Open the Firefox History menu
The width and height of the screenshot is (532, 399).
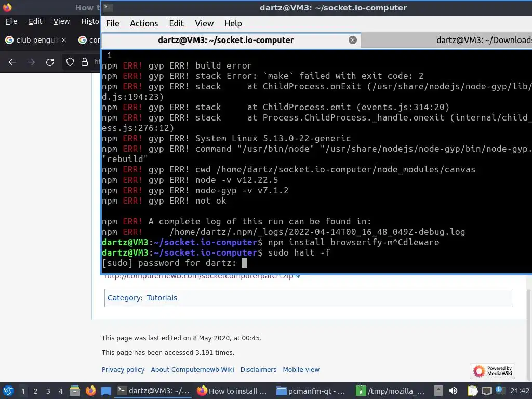click(90, 21)
